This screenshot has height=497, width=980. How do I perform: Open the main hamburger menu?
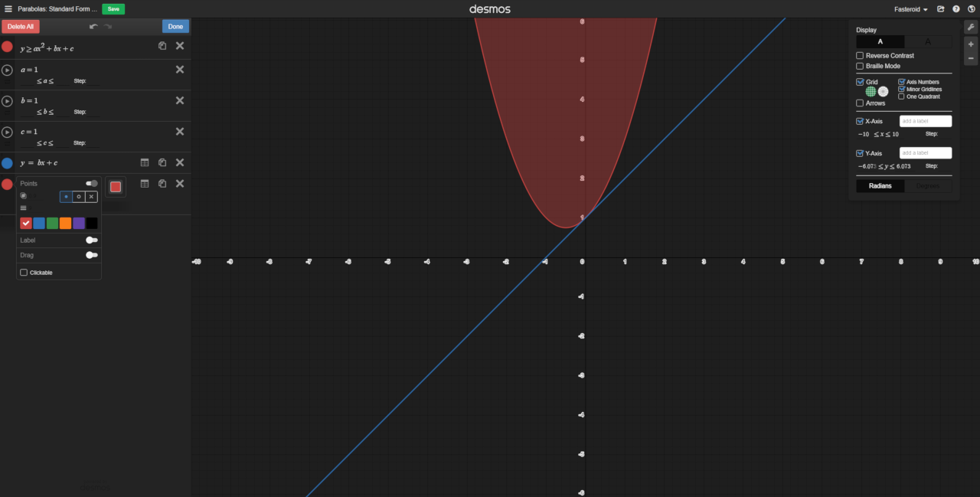tap(8, 8)
